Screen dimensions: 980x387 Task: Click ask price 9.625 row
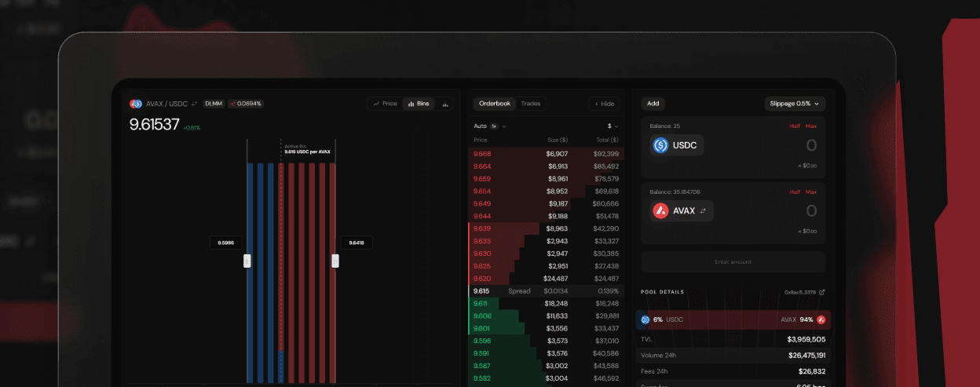click(547, 266)
